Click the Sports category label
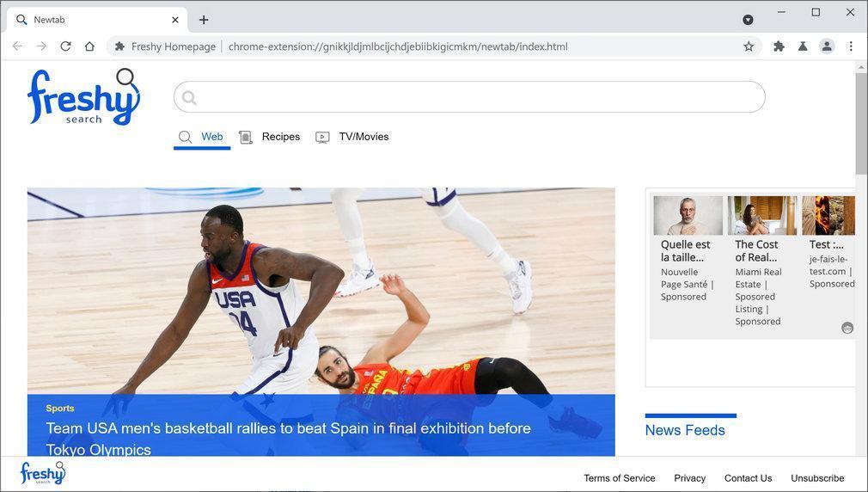Image resolution: width=868 pixels, height=492 pixels. pos(60,409)
